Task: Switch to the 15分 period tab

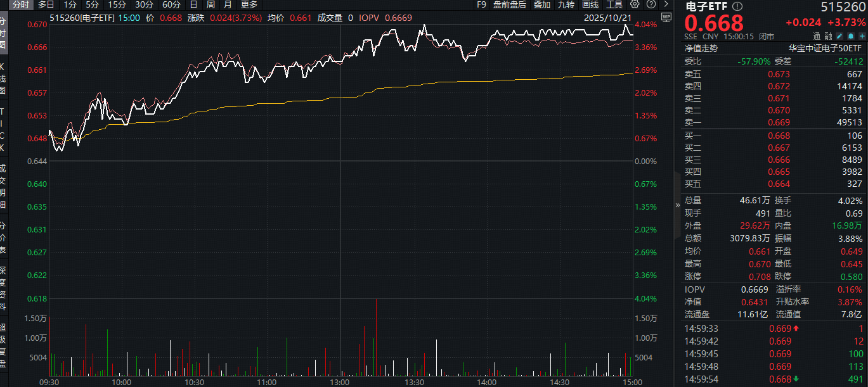Action: pyautogui.click(x=117, y=4)
